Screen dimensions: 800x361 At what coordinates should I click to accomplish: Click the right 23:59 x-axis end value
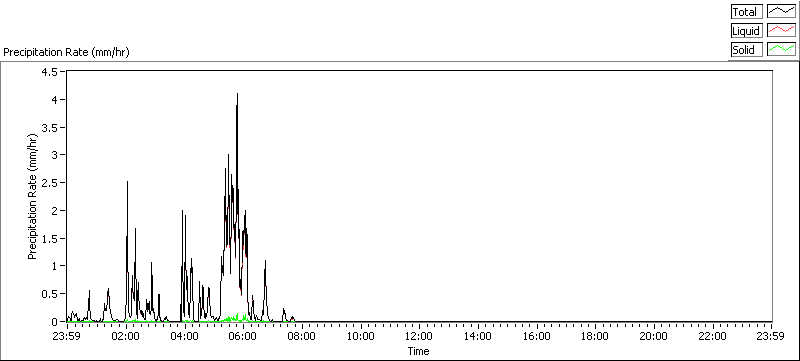click(771, 336)
